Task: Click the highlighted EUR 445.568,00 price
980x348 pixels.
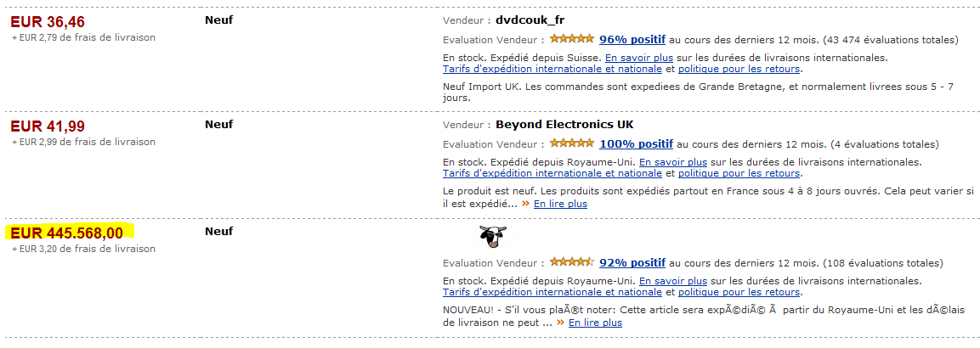Action: coord(67,233)
